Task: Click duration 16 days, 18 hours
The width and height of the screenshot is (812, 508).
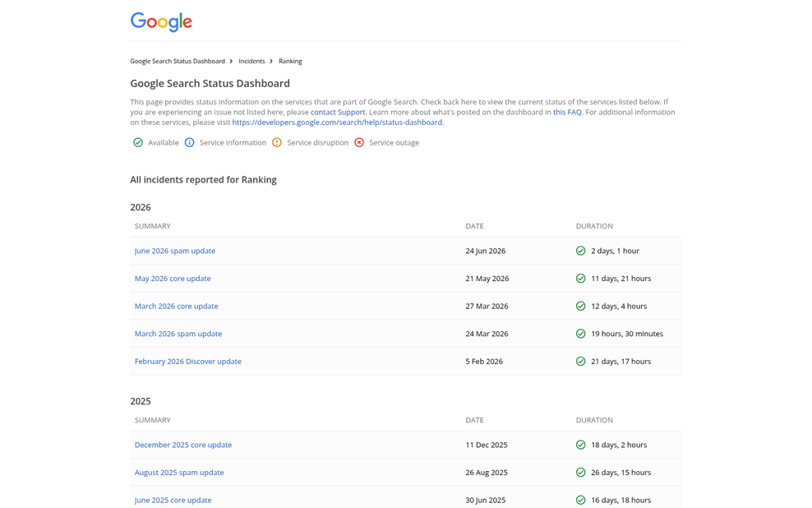Action: pyautogui.click(x=621, y=501)
